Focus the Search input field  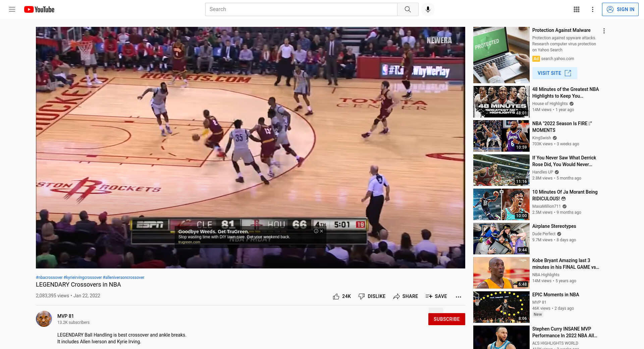click(x=301, y=9)
